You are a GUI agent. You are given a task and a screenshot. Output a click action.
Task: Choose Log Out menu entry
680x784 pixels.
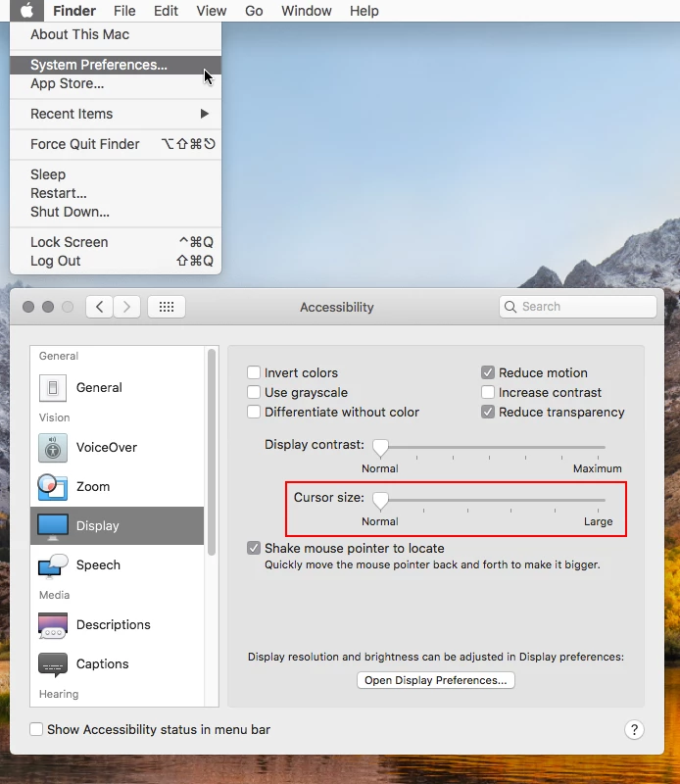click(x=116, y=261)
